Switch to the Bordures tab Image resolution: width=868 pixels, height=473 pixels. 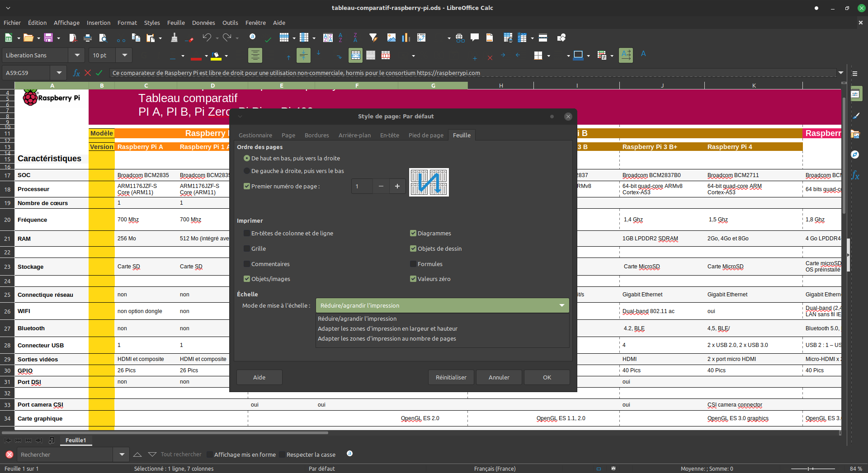pos(317,135)
